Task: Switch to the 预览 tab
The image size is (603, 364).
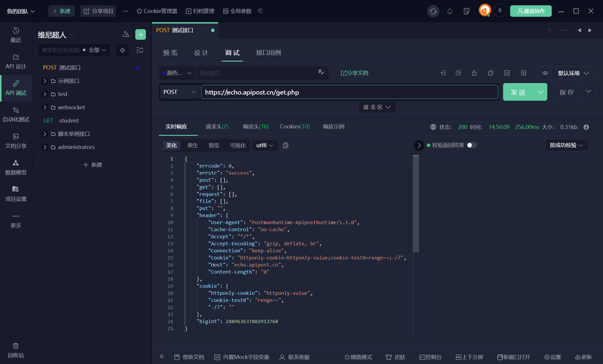Action: coord(170,53)
